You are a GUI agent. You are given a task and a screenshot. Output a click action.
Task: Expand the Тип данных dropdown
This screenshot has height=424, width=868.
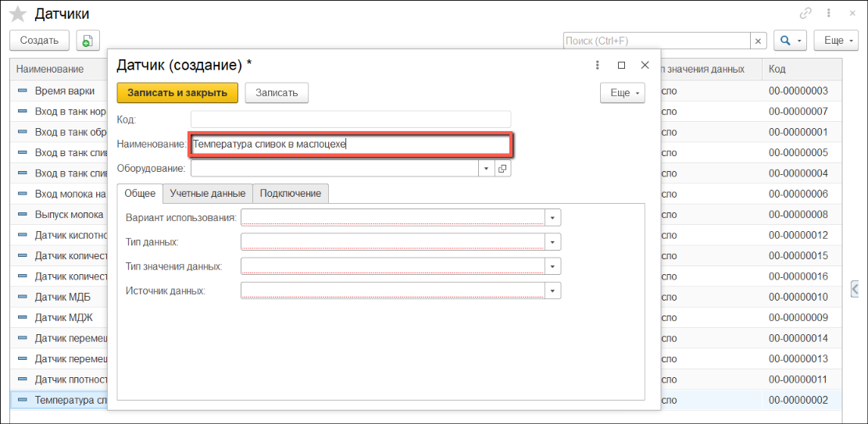pyautogui.click(x=553, y=242)
